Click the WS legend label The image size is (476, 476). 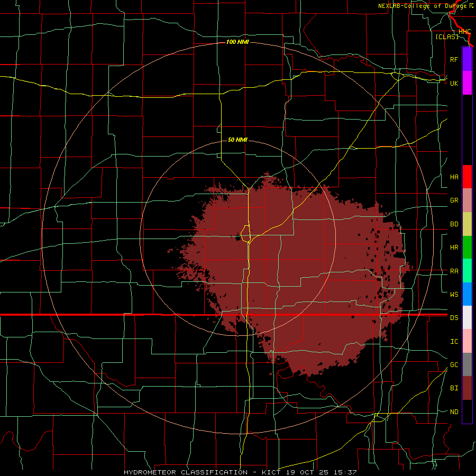[x=454, y=295]
